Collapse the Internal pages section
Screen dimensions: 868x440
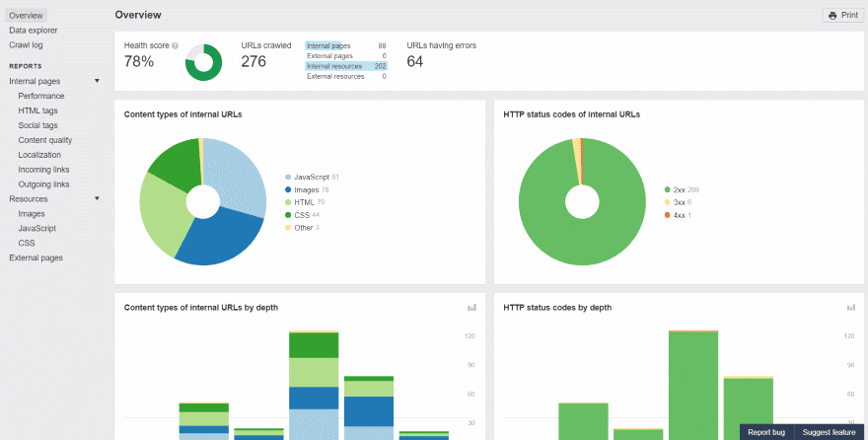point(97,81)
